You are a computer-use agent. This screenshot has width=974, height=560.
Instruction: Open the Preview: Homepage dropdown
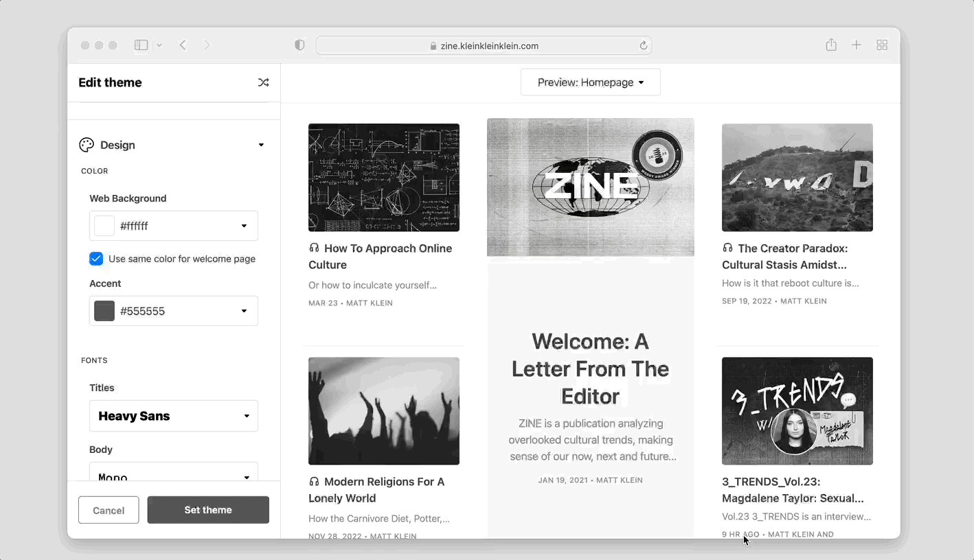tap(591, 82)
